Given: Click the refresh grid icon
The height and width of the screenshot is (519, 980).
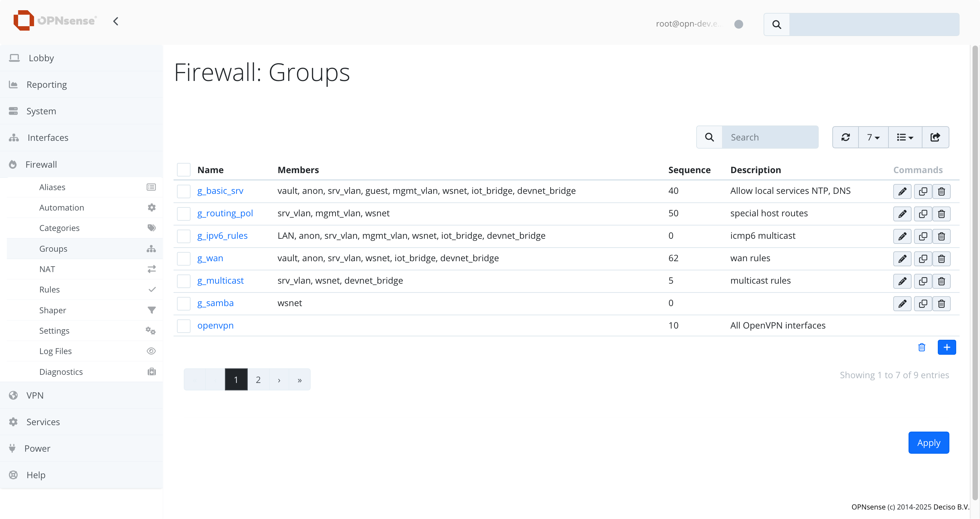Looking at the screenshot, I should [x=845, y=137].
